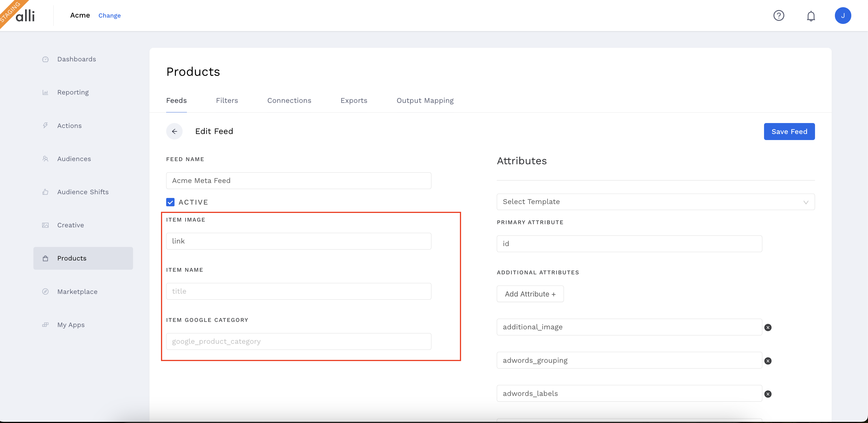868x423 pixels.
Task: Open notifications bell icon
Action: point(811,16)
